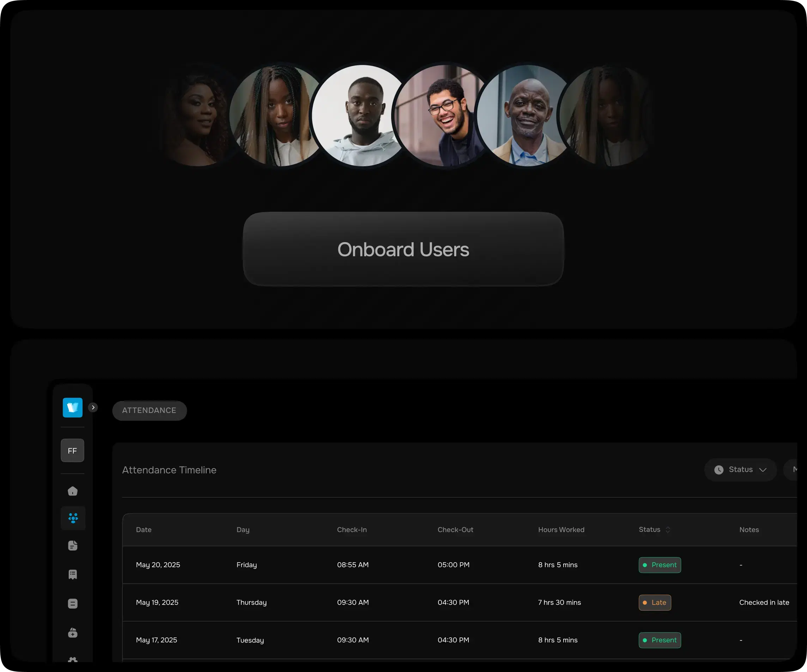Open the add-item bag sidebar icon
This screenshot has height=672, width=807.
click(73, 633)
